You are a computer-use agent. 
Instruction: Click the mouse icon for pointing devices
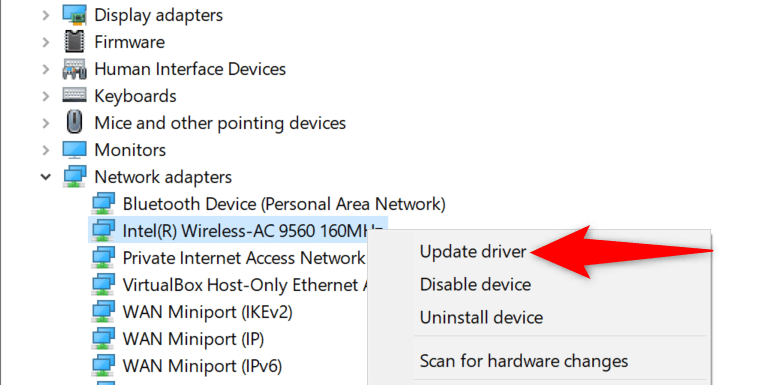(74, 122)
